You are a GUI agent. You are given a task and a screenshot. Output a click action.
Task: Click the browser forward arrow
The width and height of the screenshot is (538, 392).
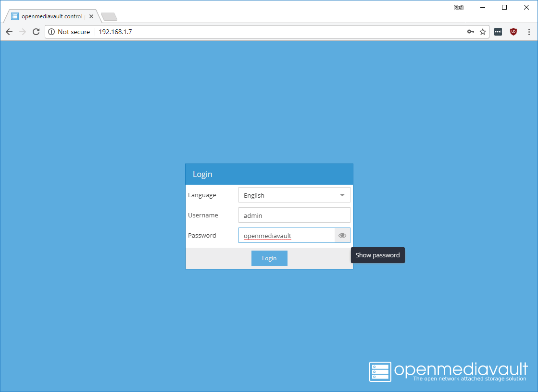tap(23, 32)
